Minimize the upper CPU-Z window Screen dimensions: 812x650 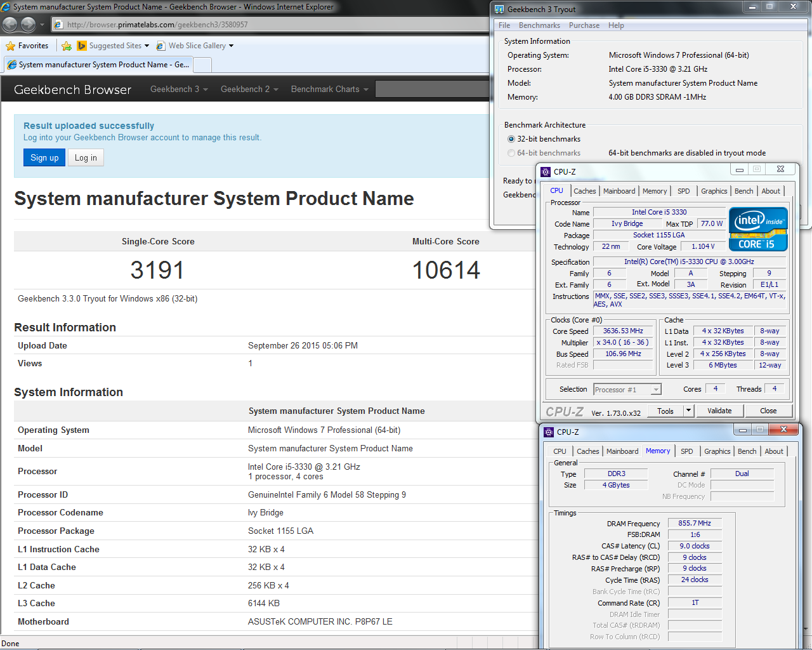[739, 169]
